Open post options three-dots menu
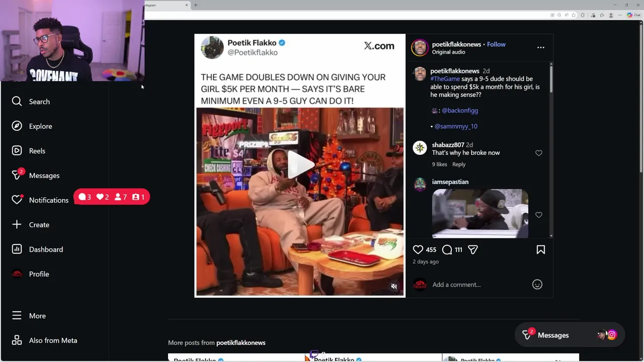The width and height of the screenshot is (644, 362). (540, 47)
